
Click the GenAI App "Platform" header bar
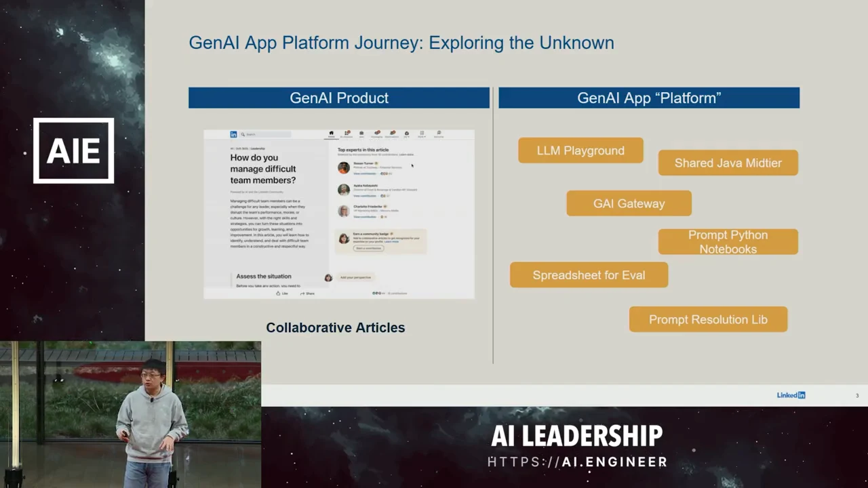click(x=649, y=98)
